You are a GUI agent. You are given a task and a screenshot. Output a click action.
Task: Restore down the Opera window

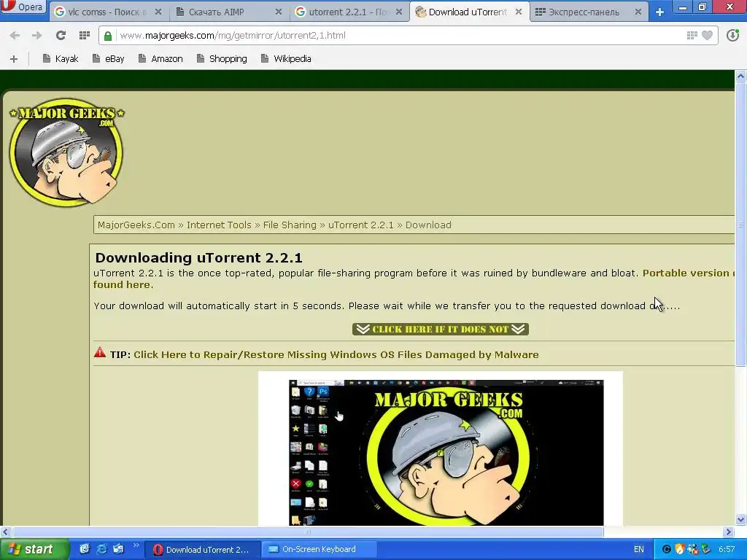click(703, 7)
